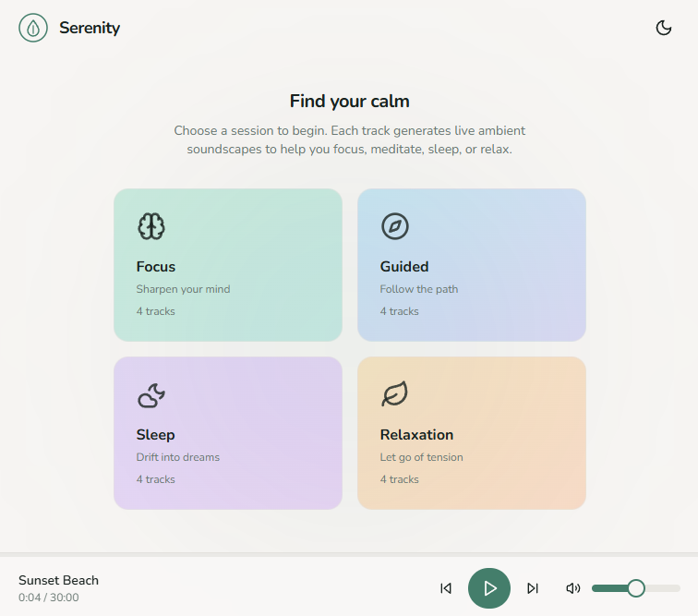Click the 'Let go of tension' subtitle

421,457
